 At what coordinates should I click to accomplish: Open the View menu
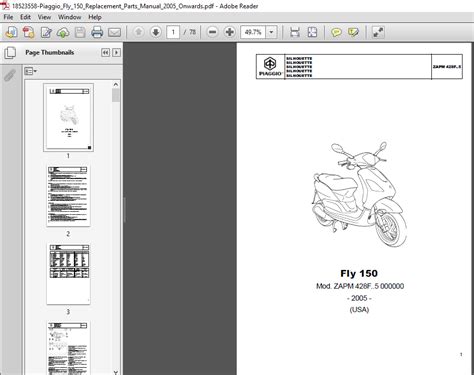tap(44, 17)
